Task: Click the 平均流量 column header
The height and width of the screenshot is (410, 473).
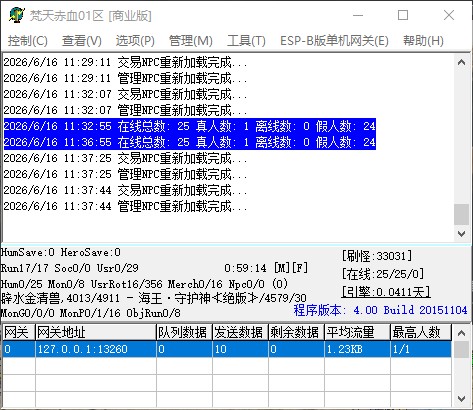Action: point(357,333)
